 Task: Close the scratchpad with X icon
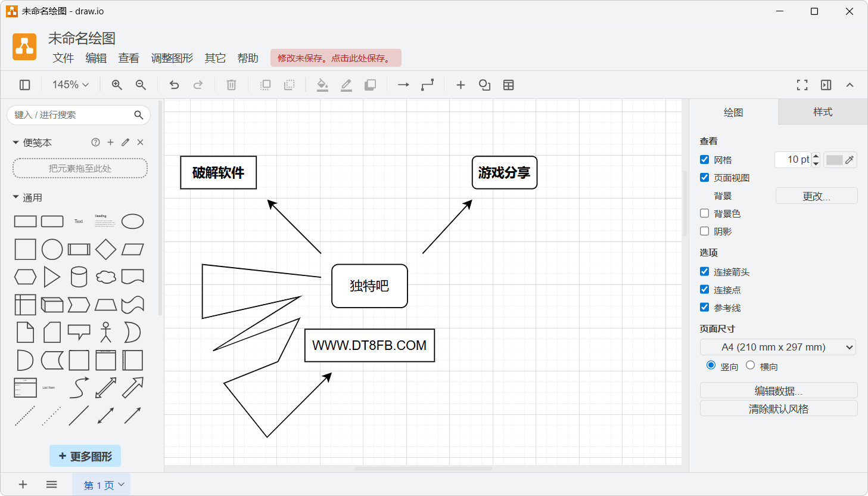(140, 142)
